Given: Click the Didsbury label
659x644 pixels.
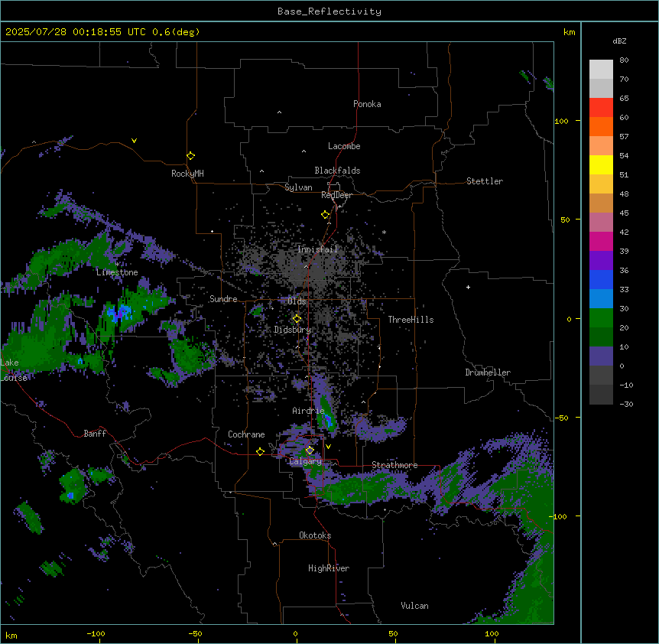Looking at the screenshot, I should (293, 330).
